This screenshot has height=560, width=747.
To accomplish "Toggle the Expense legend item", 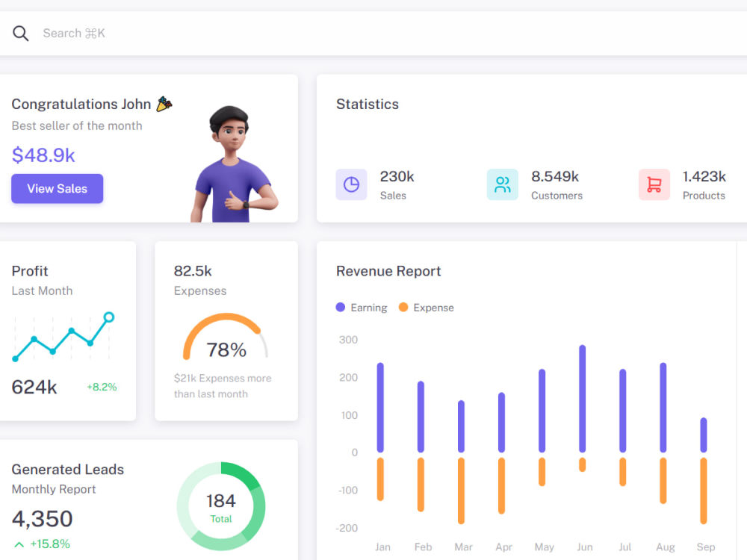I will pos(427,308).
